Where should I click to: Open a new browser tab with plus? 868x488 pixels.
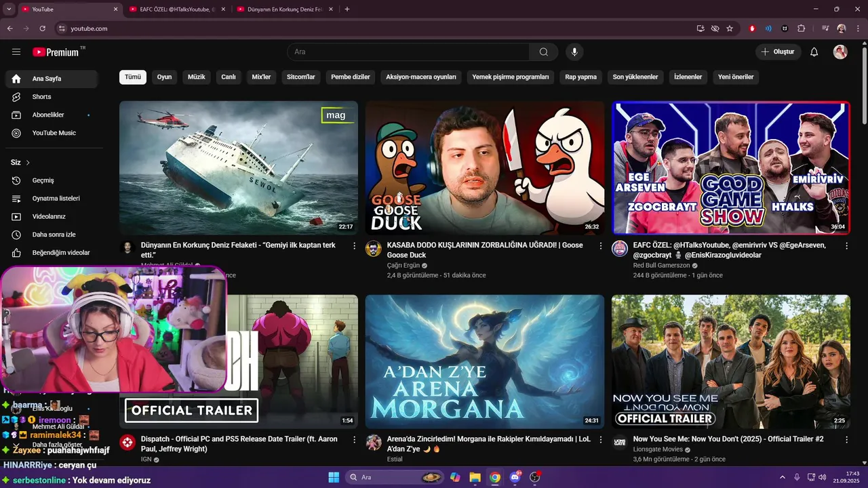(347, 9)
